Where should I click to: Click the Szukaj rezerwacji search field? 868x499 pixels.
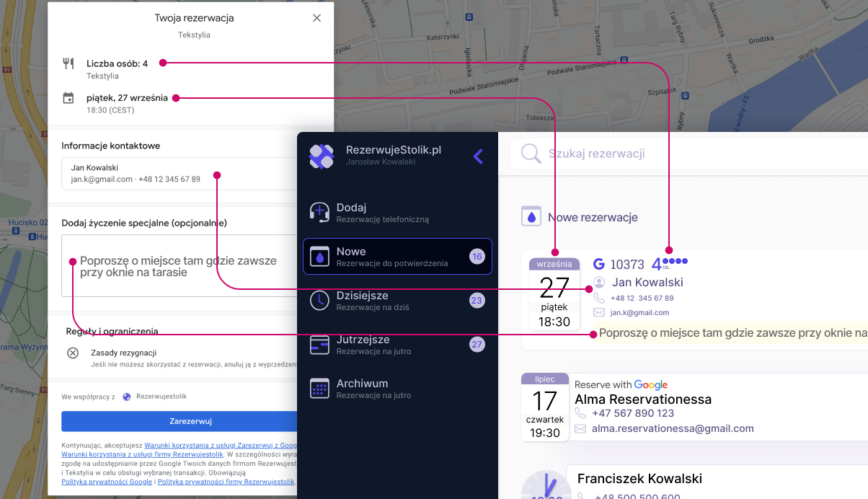(x=688, y=154)
